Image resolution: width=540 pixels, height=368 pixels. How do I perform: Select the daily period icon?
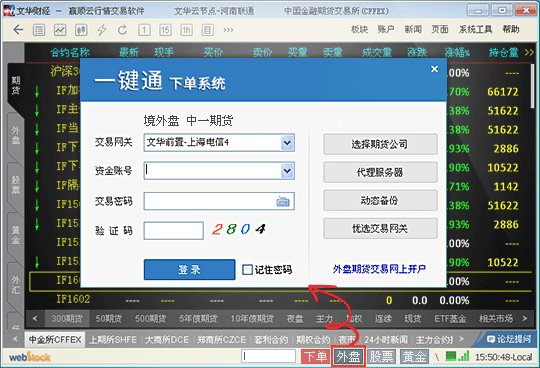pyautogui.click(x=207, y=30)
